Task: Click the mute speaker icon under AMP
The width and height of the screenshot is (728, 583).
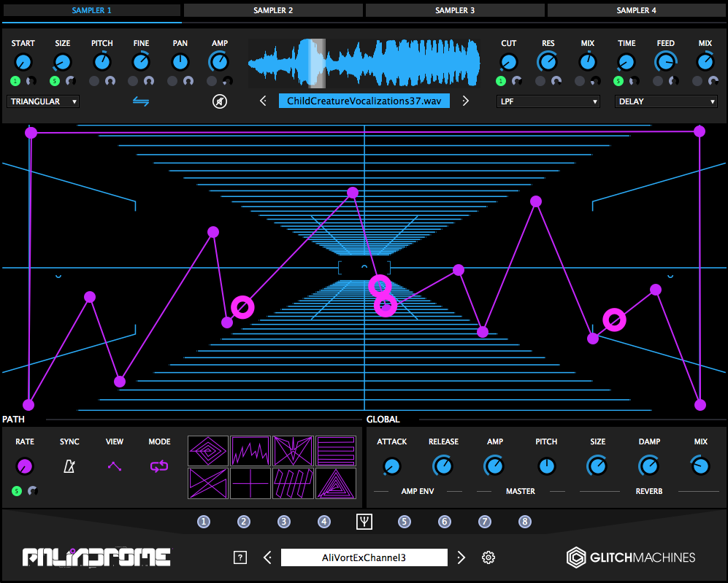Action: pyautogui.click(x=220, y=101)
